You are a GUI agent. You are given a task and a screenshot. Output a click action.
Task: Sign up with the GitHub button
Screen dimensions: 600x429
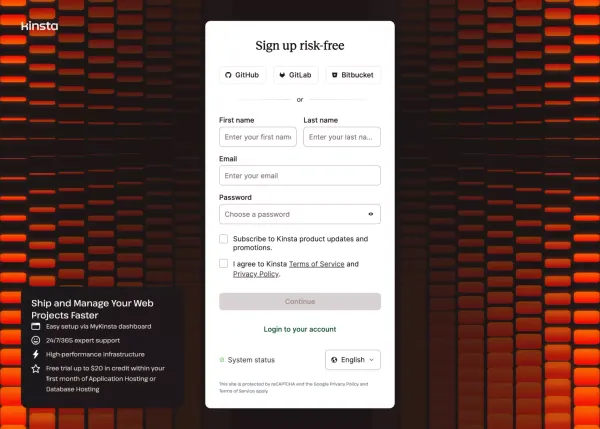click(x=243, y=75)
